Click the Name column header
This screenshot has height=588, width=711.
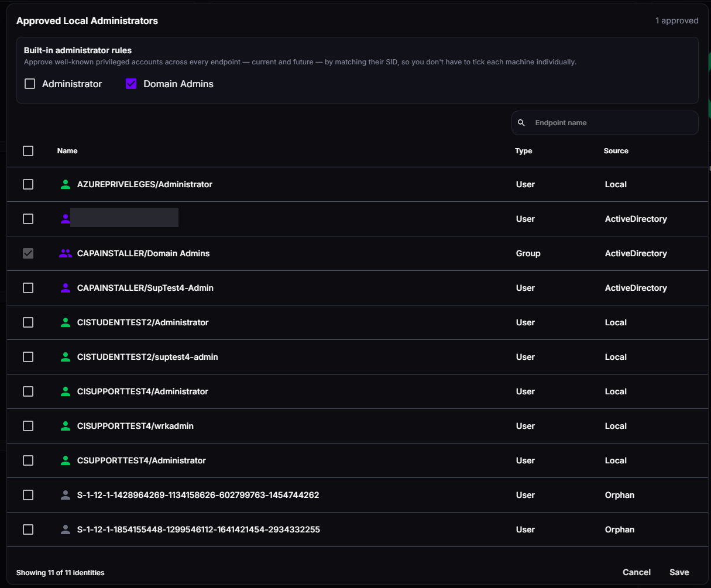(67, 151)
